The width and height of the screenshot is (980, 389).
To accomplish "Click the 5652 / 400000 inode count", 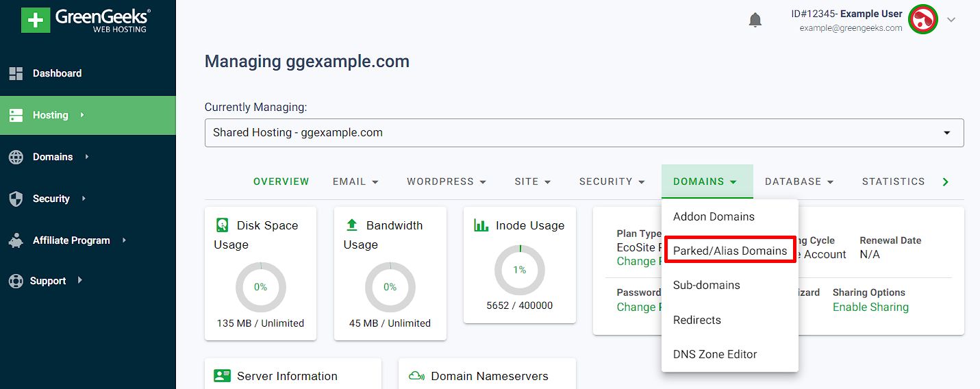I will [x=520, y=305].
